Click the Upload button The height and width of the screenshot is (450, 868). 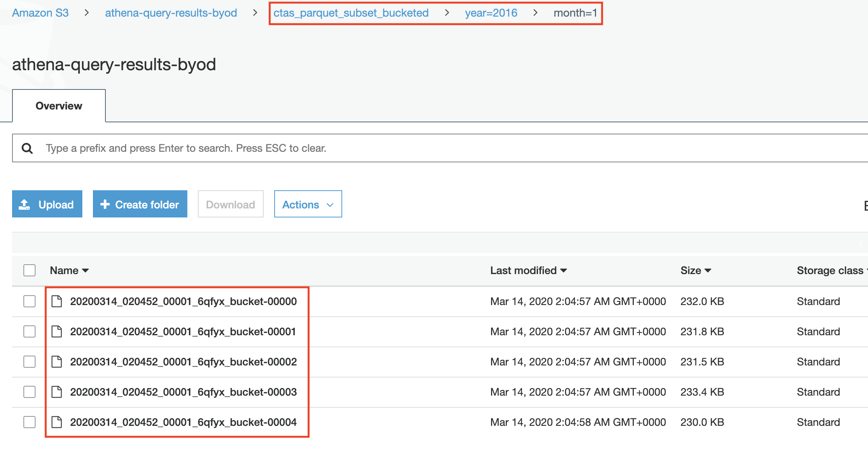point(47,204)
